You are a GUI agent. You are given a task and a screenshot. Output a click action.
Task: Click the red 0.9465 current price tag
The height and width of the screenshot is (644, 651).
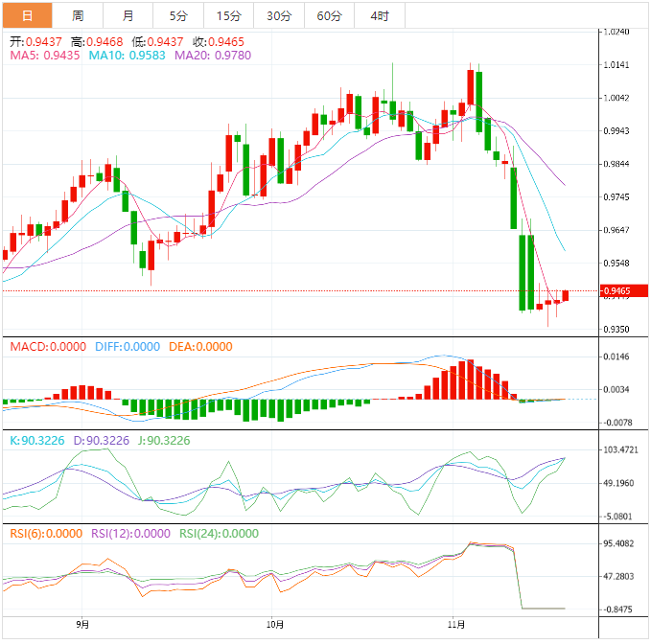[624, 291]
